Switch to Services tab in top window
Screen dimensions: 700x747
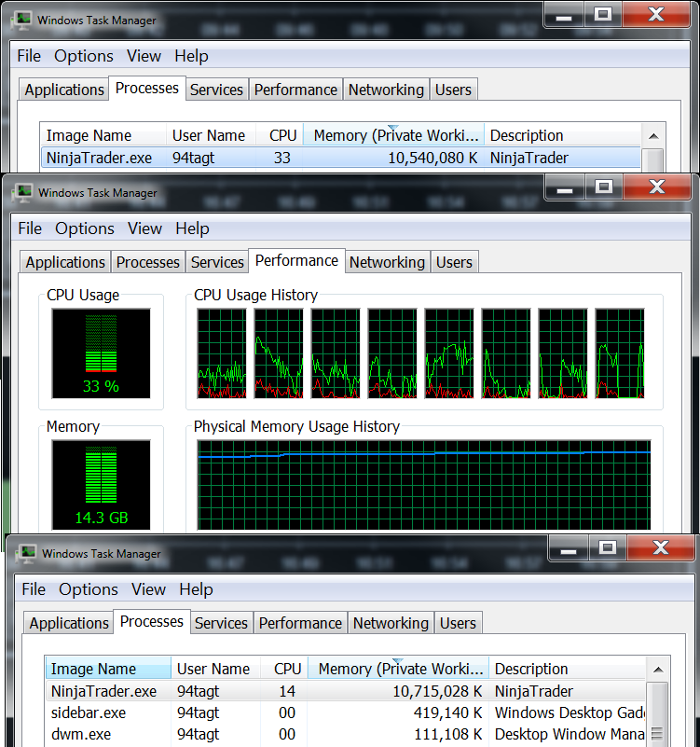click(216, 90)
